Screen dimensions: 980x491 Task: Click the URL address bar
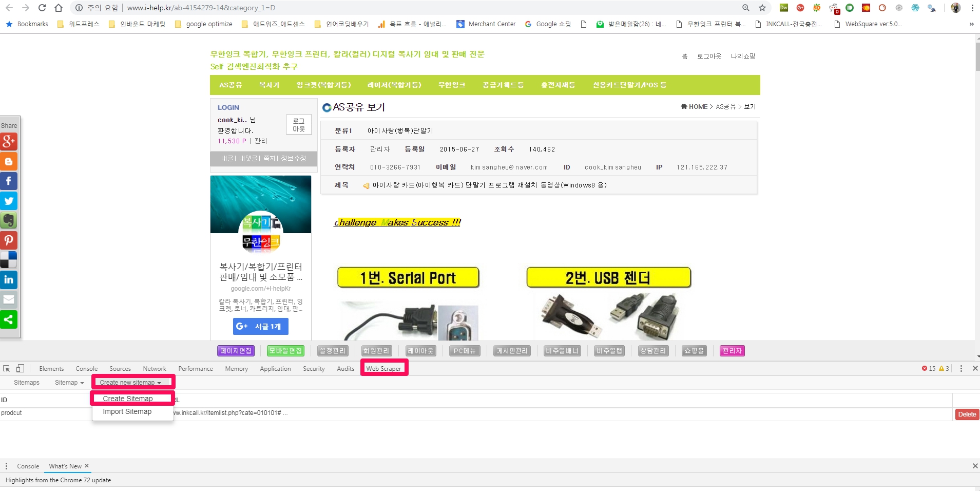411,8
